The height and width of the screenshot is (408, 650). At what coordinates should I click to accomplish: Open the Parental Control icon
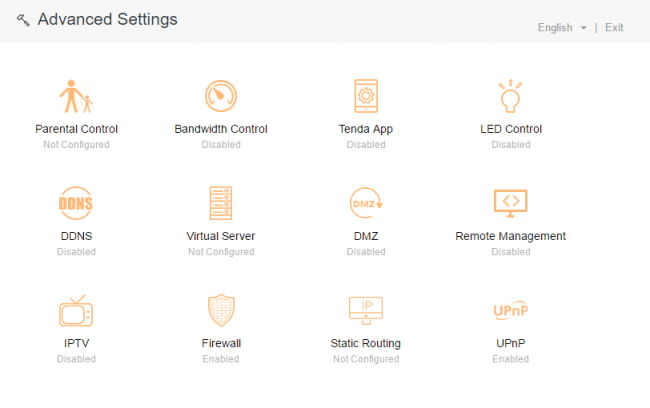[x=76, y=96]
